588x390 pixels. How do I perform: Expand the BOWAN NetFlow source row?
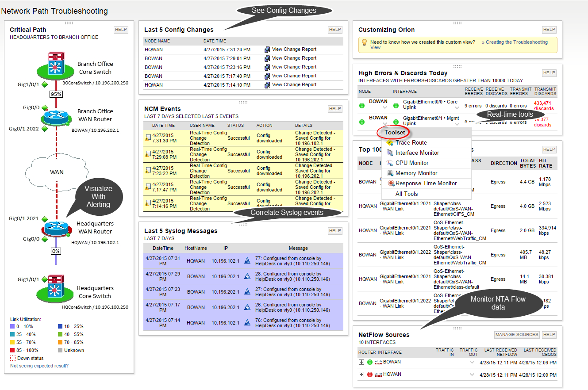pyautogui.click(x=361, y=362)
